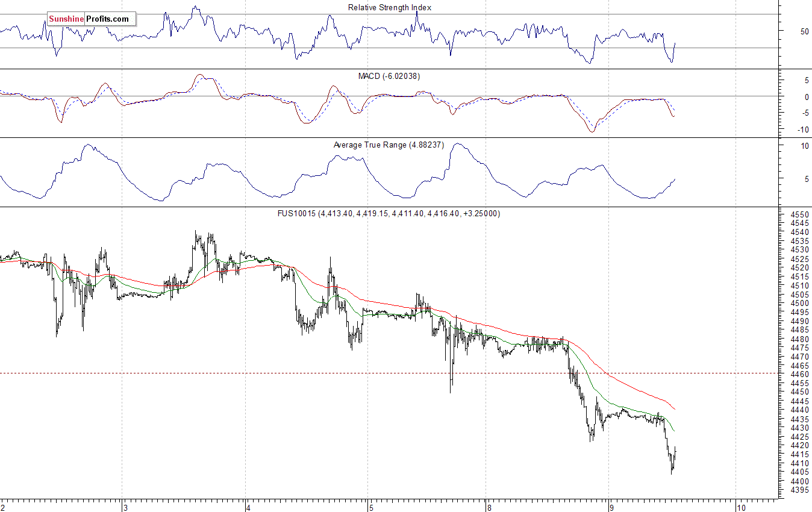Click the SunshineProfits.com logo
812x512 pixels.
coord(91,19)
